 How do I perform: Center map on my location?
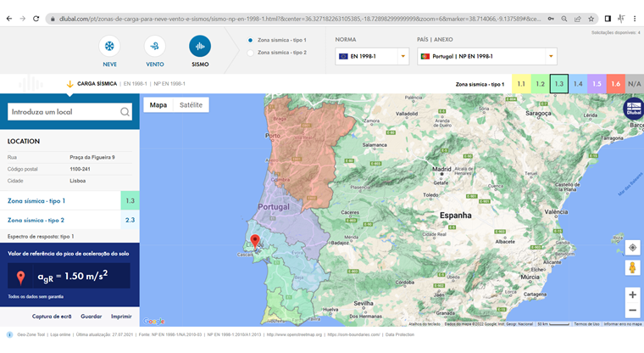[632, 248]
